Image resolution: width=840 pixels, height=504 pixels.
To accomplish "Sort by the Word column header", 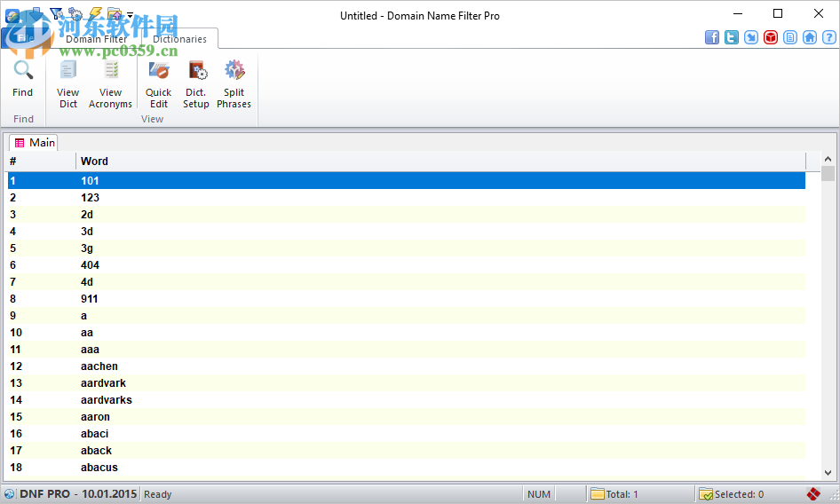I will click(x=440, y=161).
